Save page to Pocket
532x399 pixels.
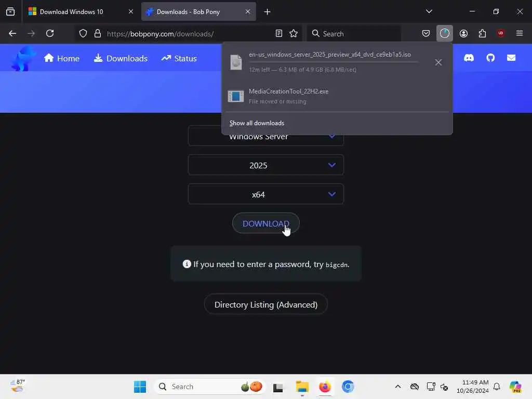(426, 34)
